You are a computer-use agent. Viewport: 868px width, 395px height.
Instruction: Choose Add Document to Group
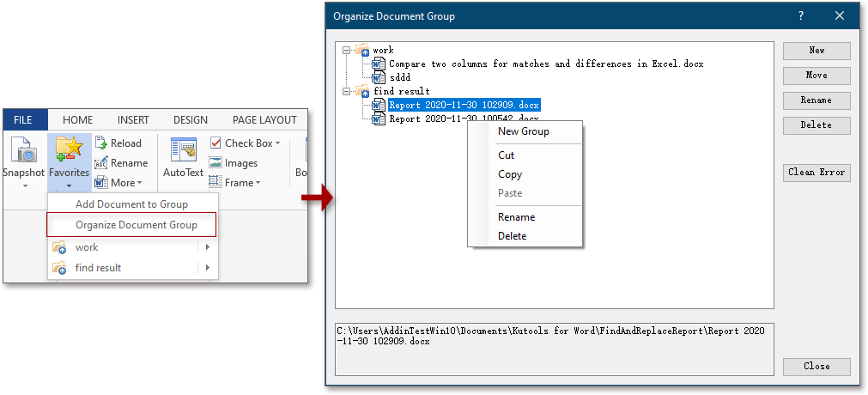(x=131, y=204)
